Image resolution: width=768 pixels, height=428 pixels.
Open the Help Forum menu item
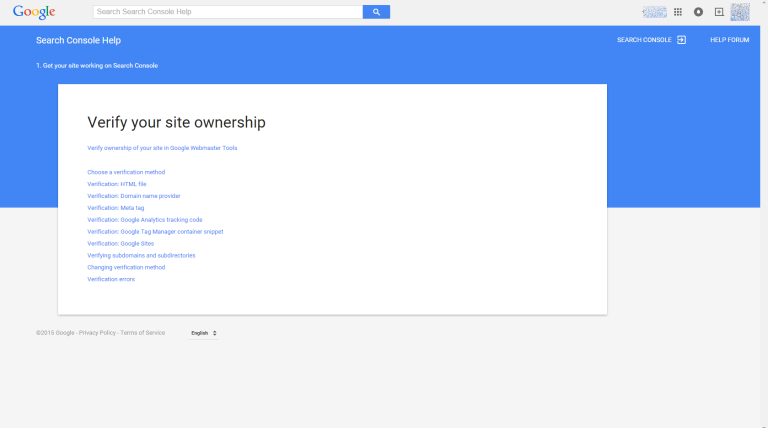tap(729, 40)
